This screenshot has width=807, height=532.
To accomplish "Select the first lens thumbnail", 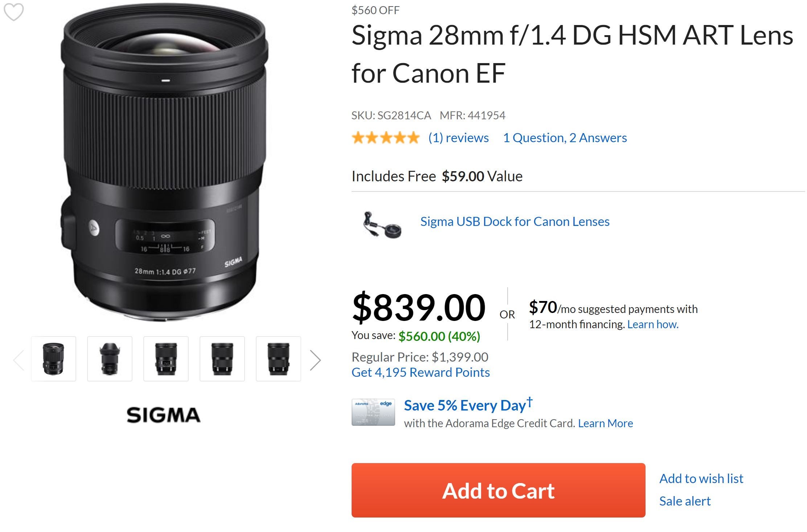I will tap(53, 359).
